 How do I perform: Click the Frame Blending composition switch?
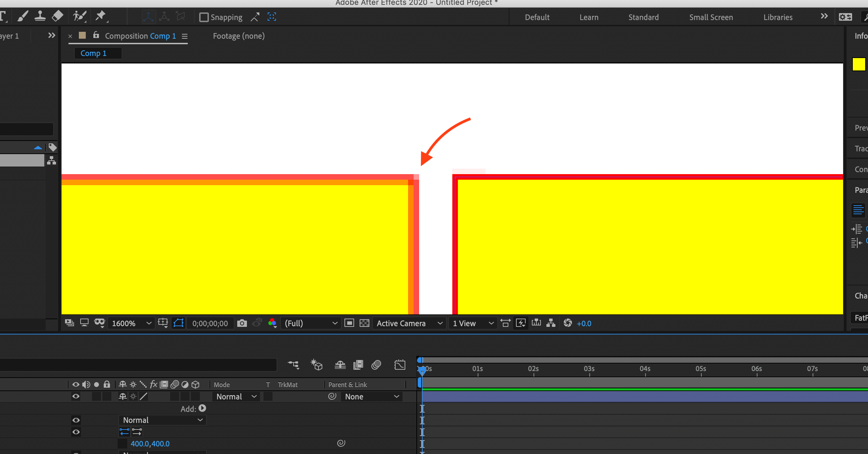point(358,365)
